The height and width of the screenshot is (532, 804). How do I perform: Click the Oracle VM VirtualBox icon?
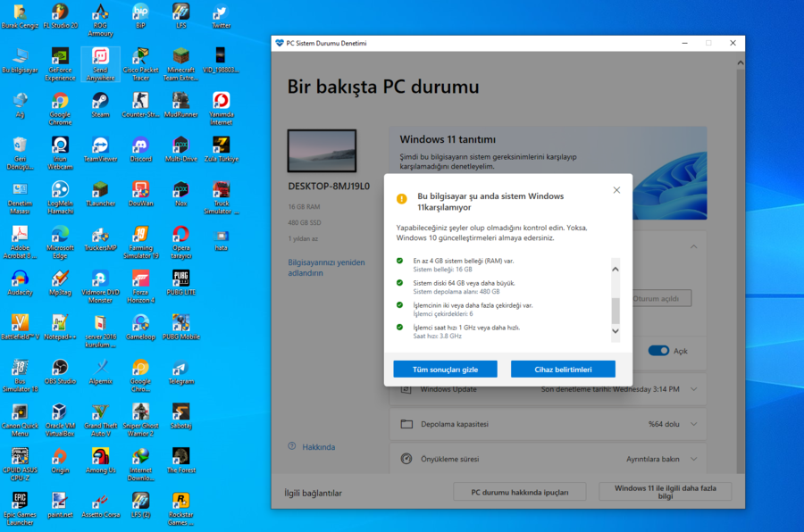[x=60, y=420]
